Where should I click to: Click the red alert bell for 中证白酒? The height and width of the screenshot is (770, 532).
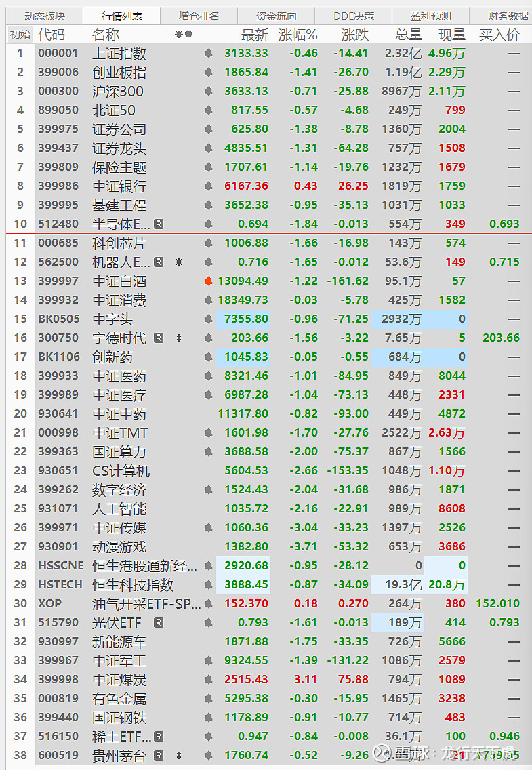coord(208,281)
